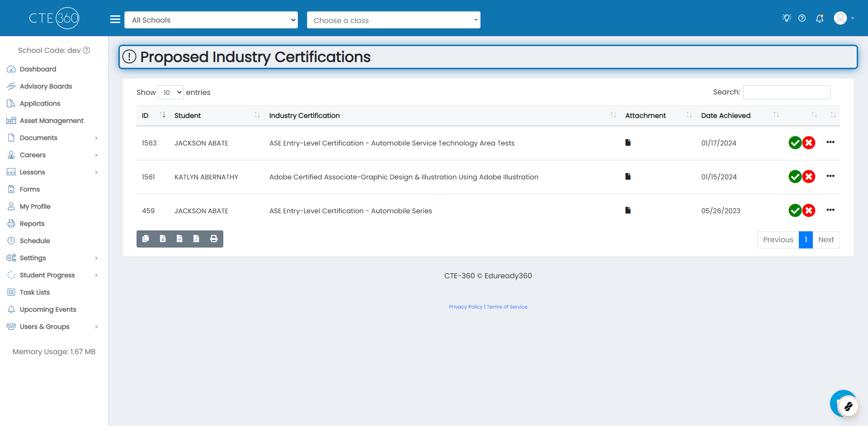Copy table with copy export button
This screenshot has height=426, width=868.
click(x=146, y=239)
